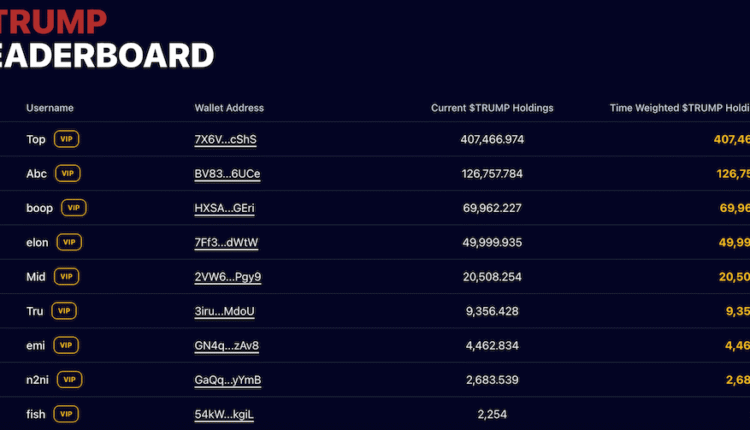This screenshot has width=750, height=430.
Task: Click the Current $TRUMP Holdings column header
Action: (492, 108)
